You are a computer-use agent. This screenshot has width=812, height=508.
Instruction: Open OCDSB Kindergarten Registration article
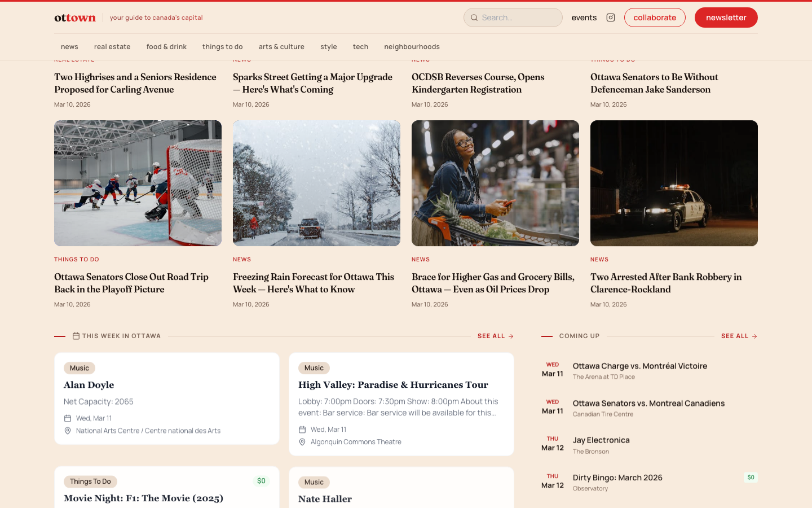click(478, 83)
